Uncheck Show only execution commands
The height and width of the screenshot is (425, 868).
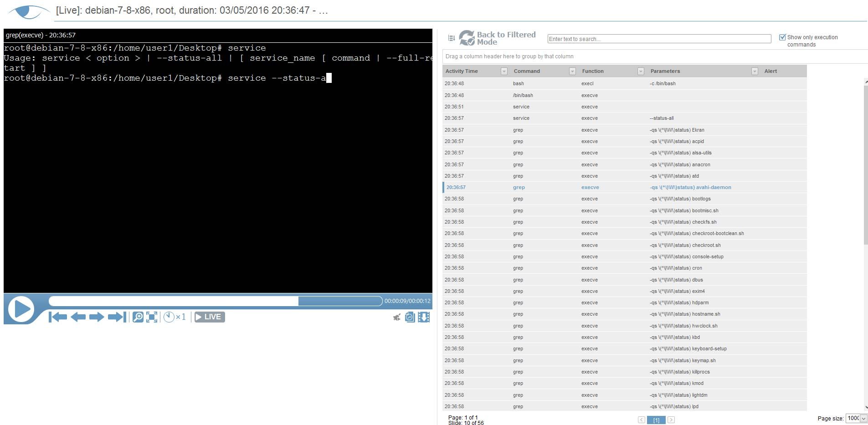(782, 37)
